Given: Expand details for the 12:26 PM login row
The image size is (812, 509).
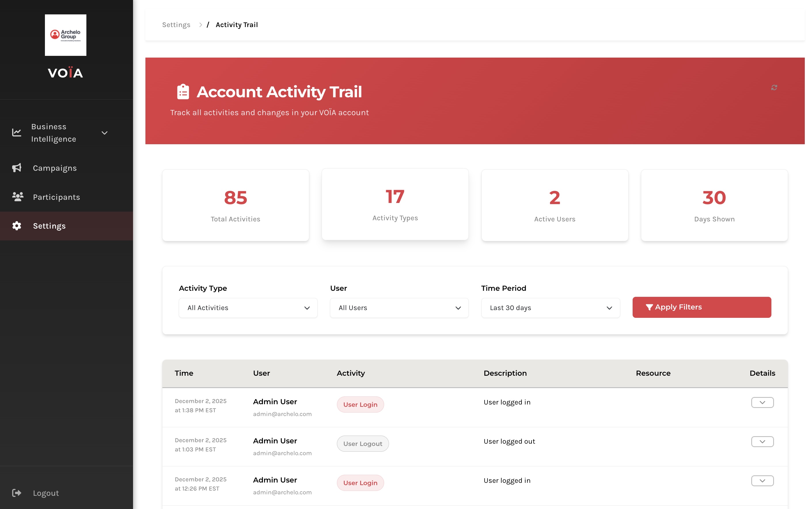Looking at the screenshot, I should pos(762,480).
